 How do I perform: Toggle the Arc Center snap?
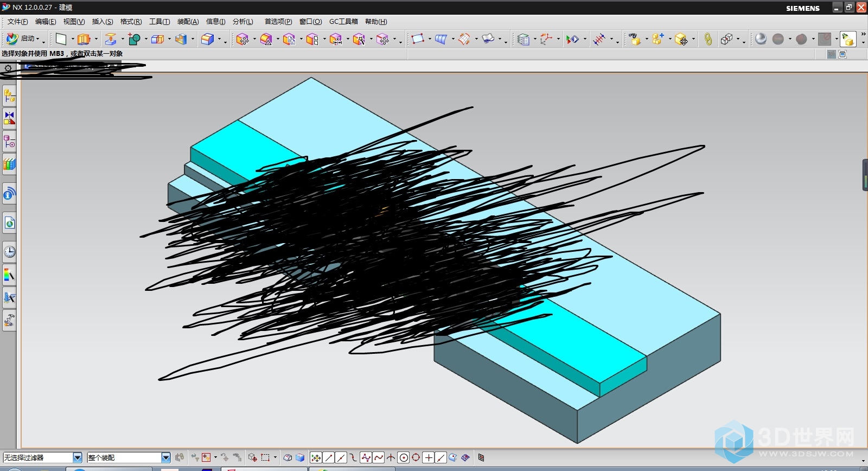click(404, 458)
